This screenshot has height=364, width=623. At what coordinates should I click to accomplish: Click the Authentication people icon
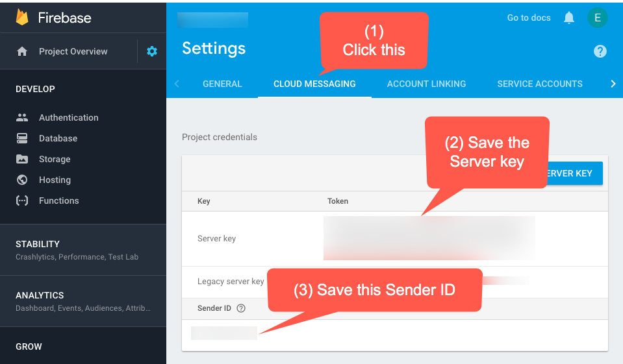(x=22, y=117)
